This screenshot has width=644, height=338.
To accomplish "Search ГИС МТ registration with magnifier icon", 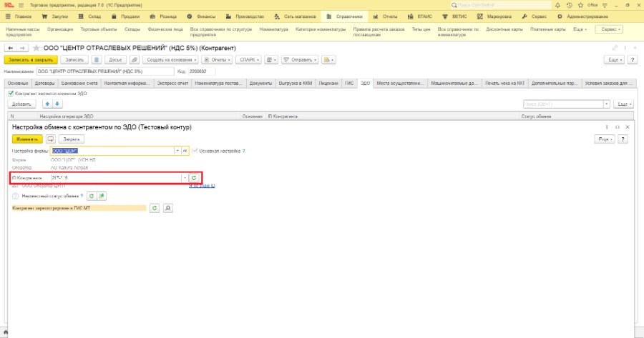I will [x=167, y=209].
